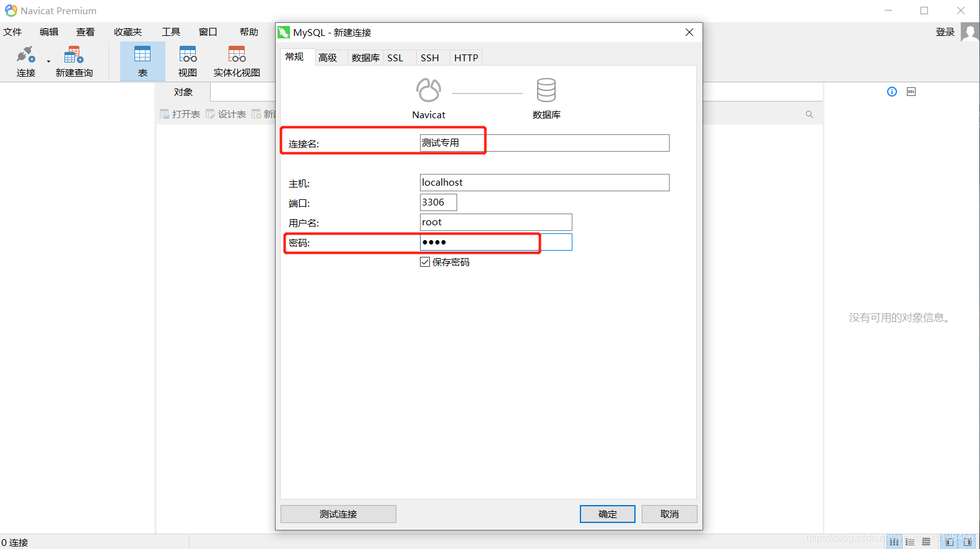Screen dimensions: 980x549
Task: Click the 连接 plug icon in toolbar
Action: (x=25, y=54)
